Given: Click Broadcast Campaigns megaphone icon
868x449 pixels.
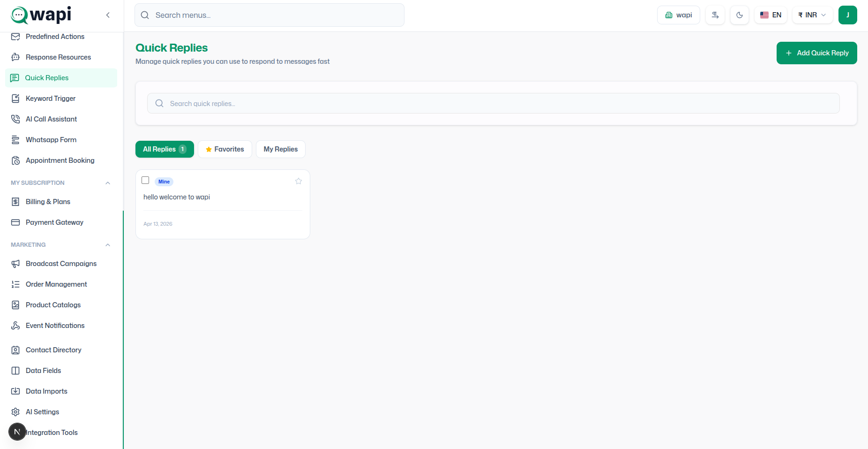Looking at the screenshot, I should (x=15, y=264).
